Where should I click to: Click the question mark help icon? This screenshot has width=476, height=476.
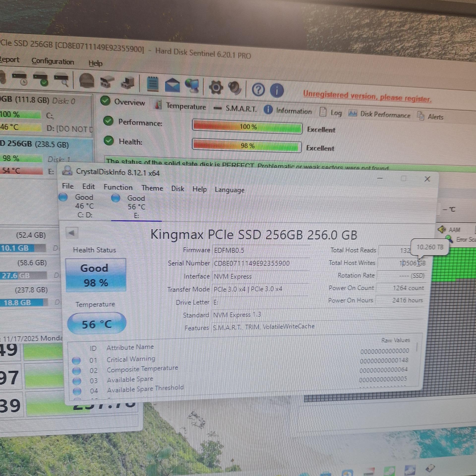click(x=258, y=89)
